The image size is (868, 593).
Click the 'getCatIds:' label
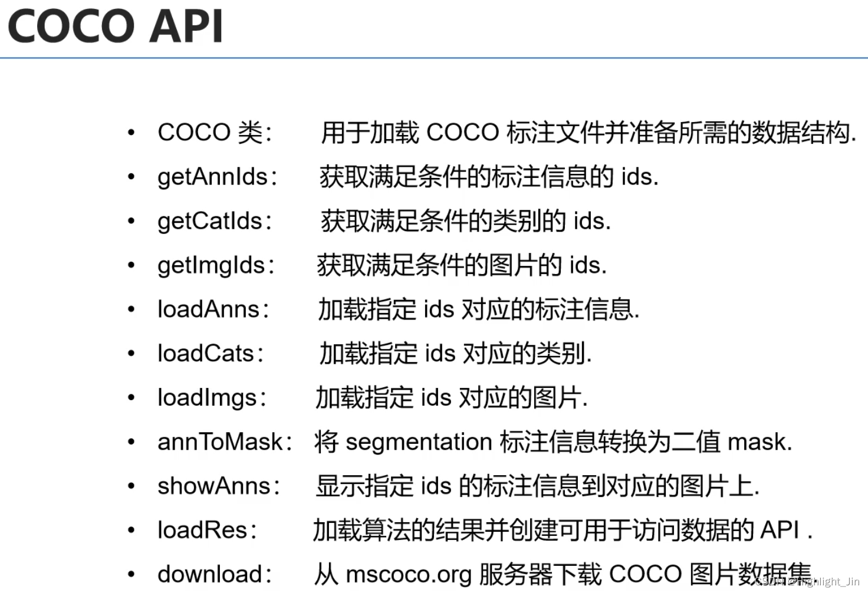click(x=215, y=221)
